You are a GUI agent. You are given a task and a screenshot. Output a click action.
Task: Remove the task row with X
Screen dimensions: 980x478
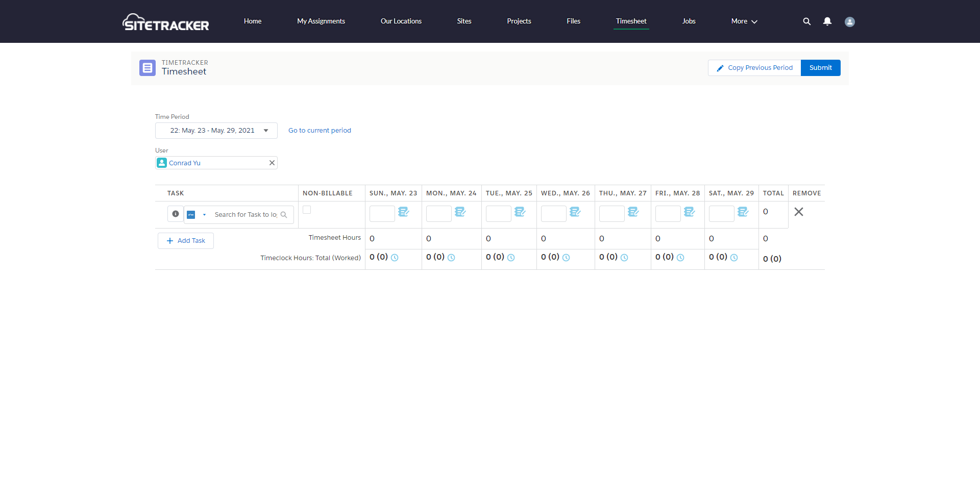coord(799,212)
